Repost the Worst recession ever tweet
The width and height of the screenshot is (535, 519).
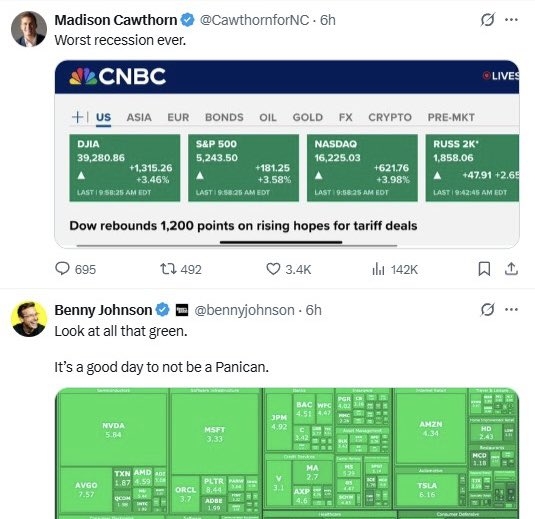[x=181, y=269]
